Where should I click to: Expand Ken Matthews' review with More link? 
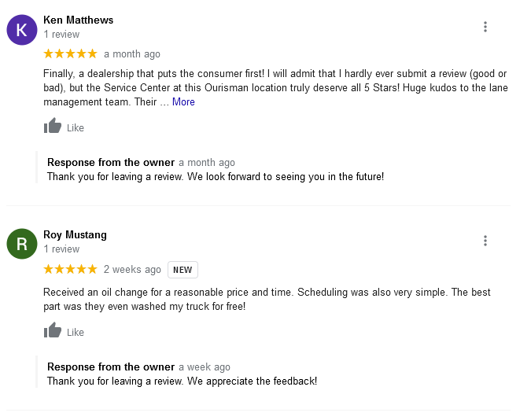[183, 101]
